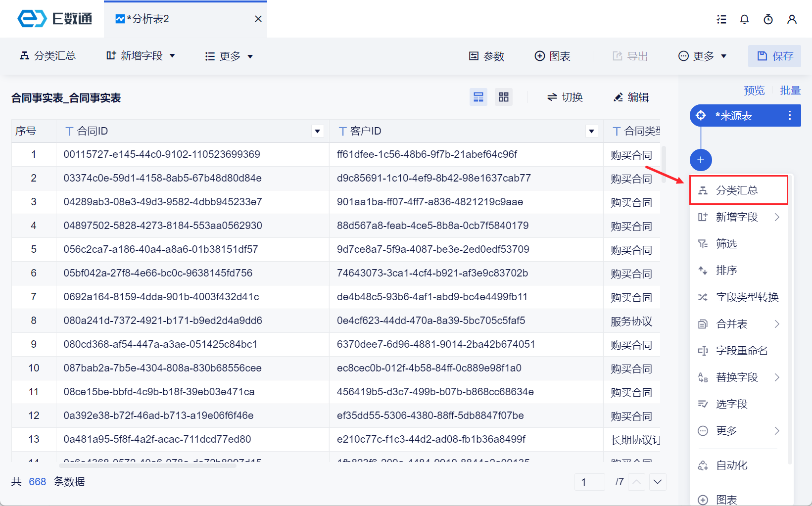Click the table horizontal scrollbar
This screenshot has width=812, height=506.
[x=148, y=465]
